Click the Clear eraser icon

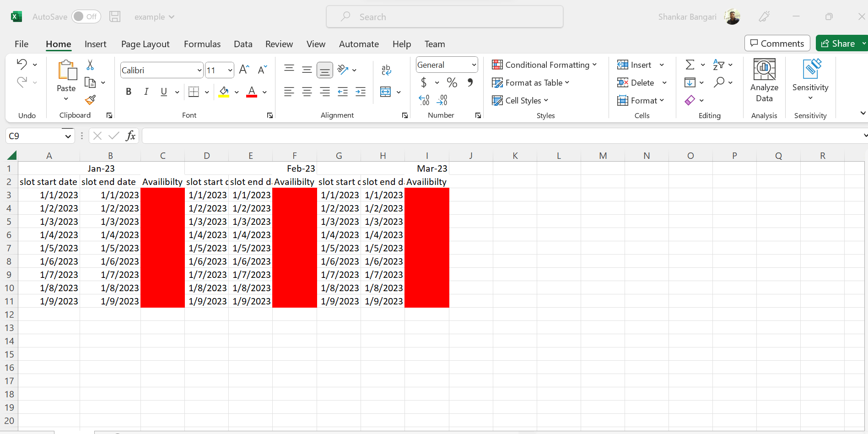(x=690, y=100)
